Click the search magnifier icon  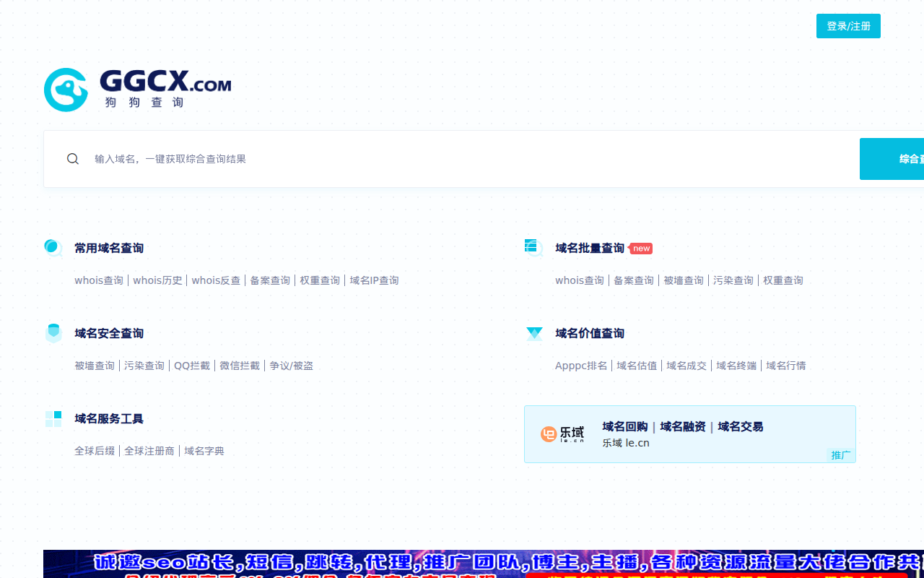[73, 159]
